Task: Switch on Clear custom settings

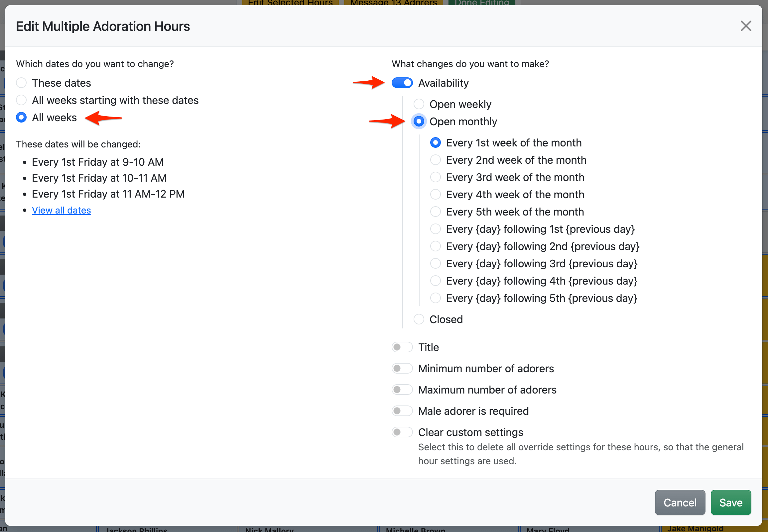Action: click(402, 432)
